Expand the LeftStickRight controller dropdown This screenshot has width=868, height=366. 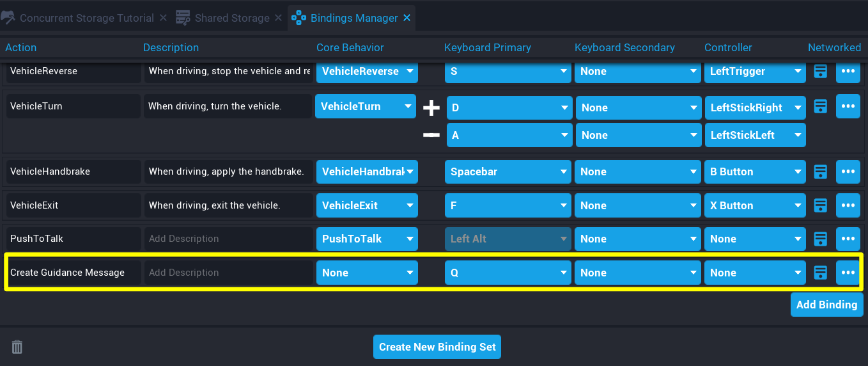(x=754, y=107)
